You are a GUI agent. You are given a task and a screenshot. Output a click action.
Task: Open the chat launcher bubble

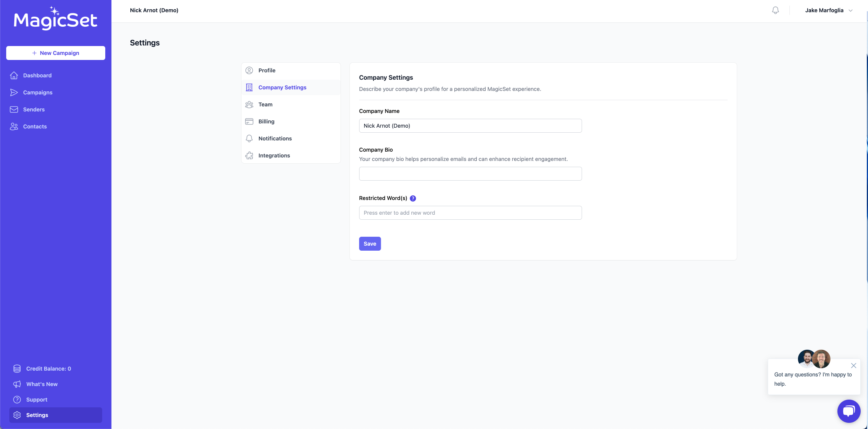coord(849,411)
